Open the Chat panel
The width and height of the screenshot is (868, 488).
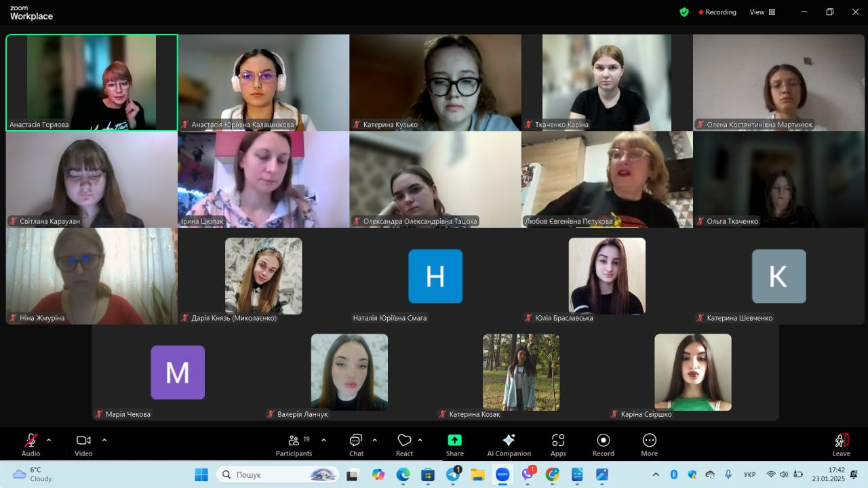pyautogui.click(x=356, y=445)
